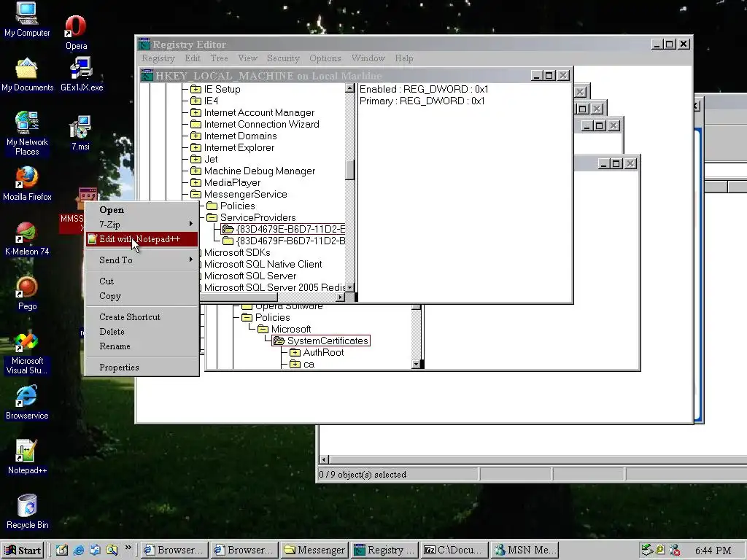Click Internet Explorer quick launch icon
Viewport: 747px width, 560px height.
79,550
